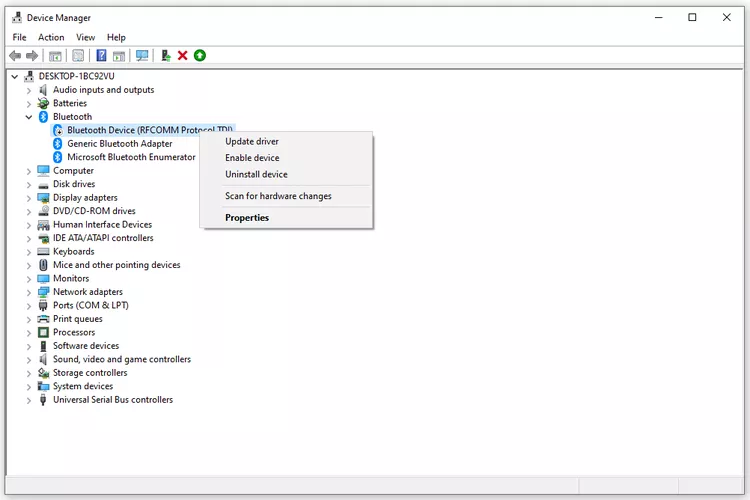
Task: Click Scan for hardware changes monitor toolbar icon
Action: pyautogui.click(x=142, y=56)
